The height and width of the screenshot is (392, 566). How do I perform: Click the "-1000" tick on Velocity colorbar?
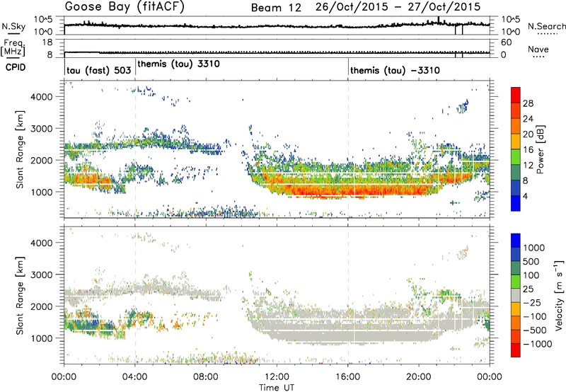538,344
